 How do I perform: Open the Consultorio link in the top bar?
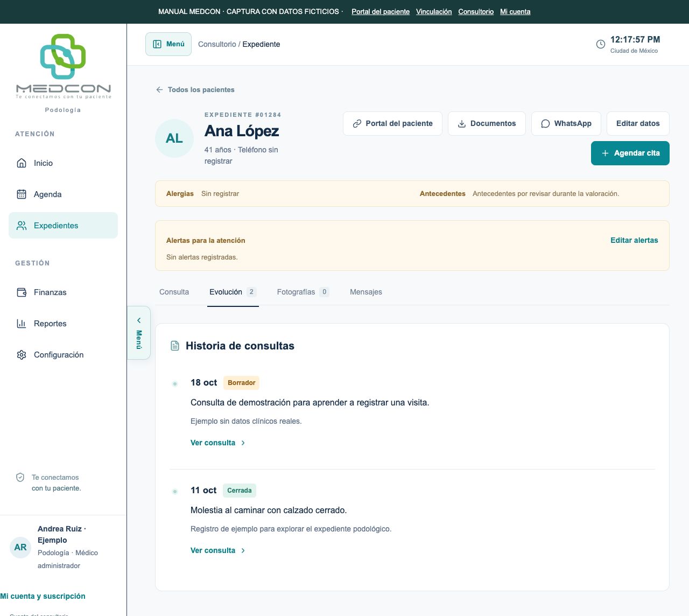476,11
